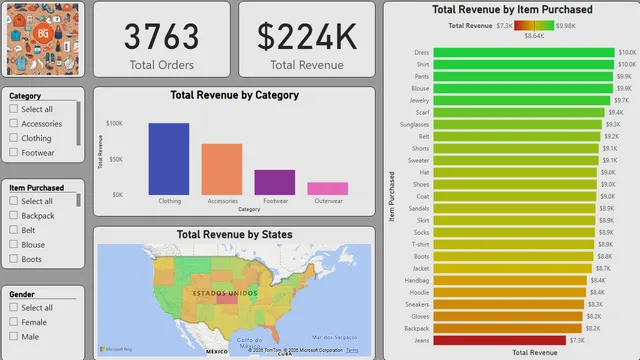Select the Shorts revenue bar
The width and height of the screenshot is (640, 360).
click(516, 149)
